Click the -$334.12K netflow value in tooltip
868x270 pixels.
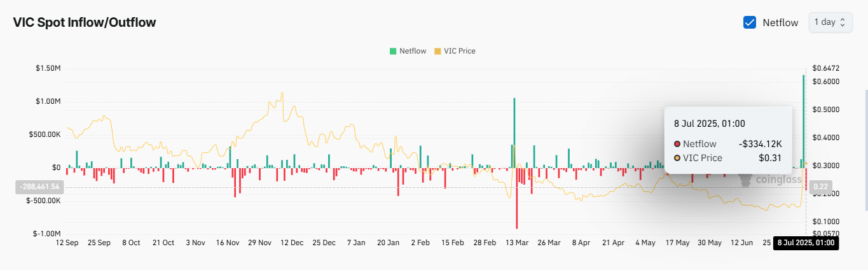click(x=760, y=144)
